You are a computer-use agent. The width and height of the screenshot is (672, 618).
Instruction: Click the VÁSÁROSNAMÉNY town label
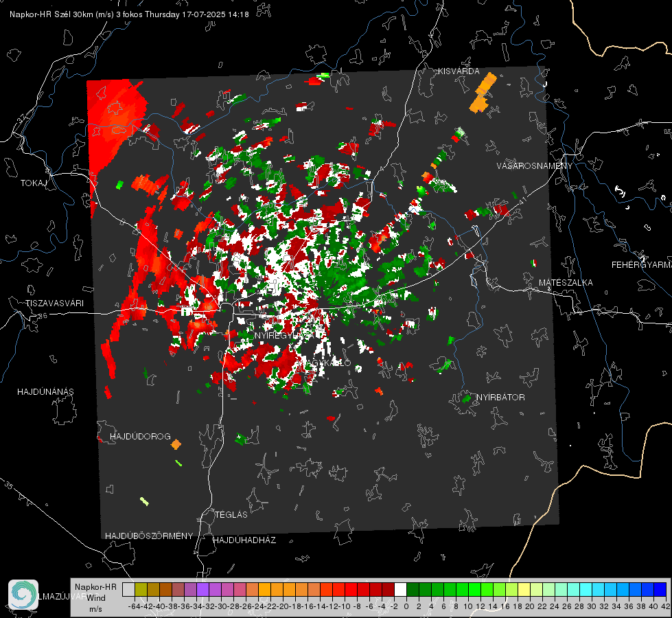click(x=535, y=166)
